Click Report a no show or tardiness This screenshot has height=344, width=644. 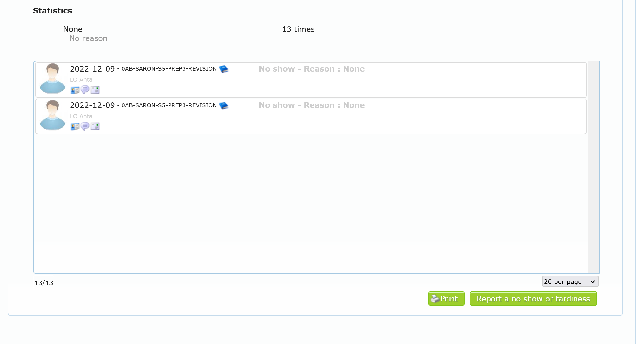click(533, 299)
